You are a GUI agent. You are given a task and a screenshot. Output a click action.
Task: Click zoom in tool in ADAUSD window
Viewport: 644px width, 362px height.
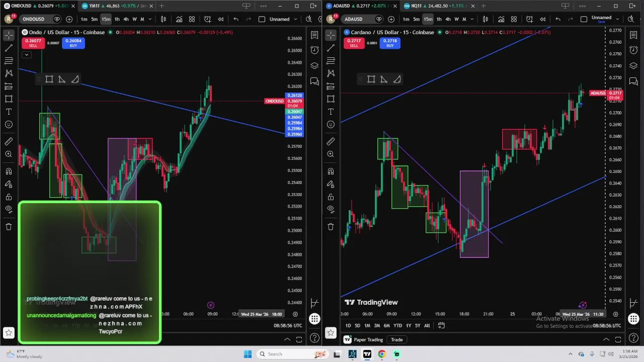click(331, 154)
